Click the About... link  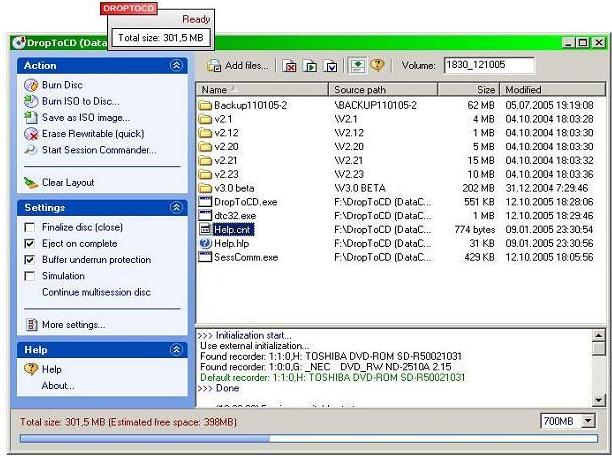[x=58, y=386]
